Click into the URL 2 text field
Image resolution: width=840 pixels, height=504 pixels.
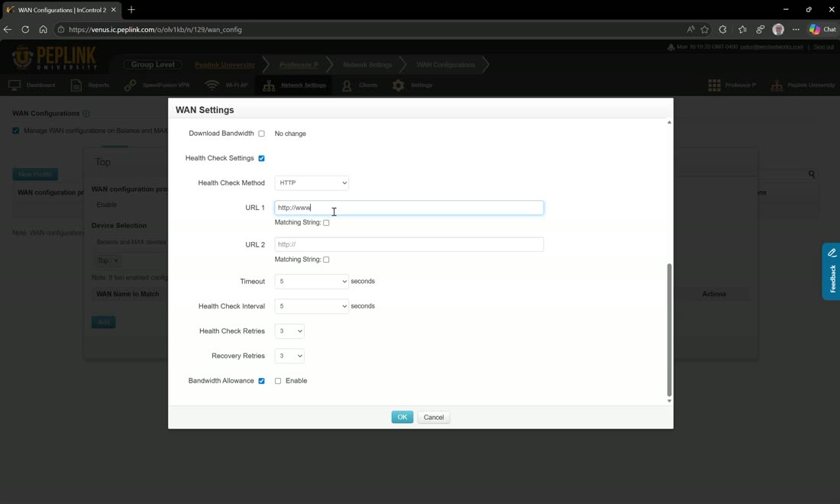409,244
